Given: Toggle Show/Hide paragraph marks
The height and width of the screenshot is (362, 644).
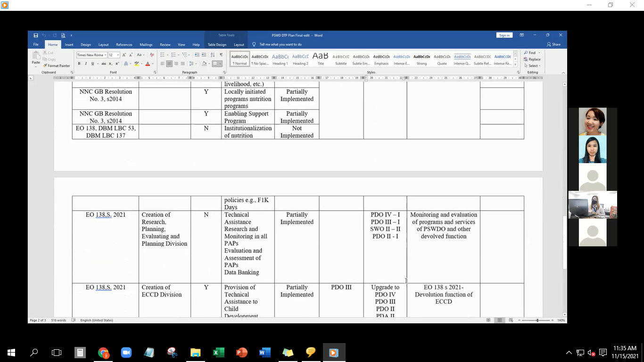Looking at the screenshot, I should pyautogui.click(x=221, y=55).
